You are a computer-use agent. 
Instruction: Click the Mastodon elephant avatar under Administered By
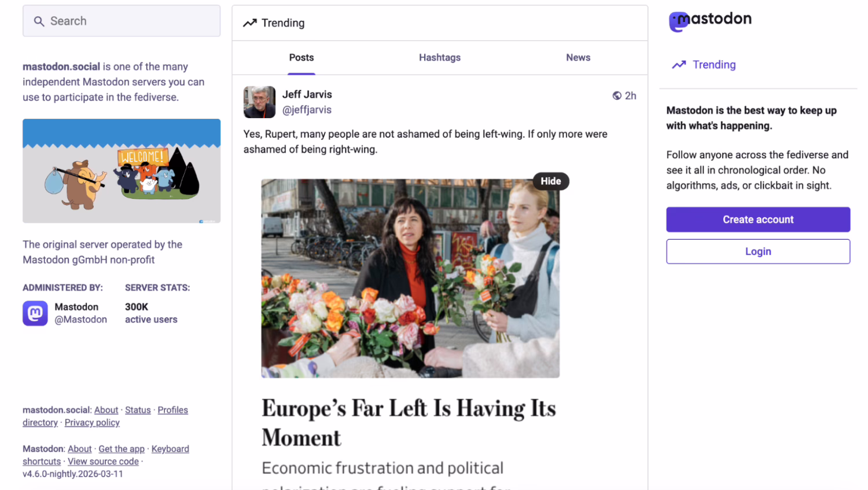[x=35, y=313]
